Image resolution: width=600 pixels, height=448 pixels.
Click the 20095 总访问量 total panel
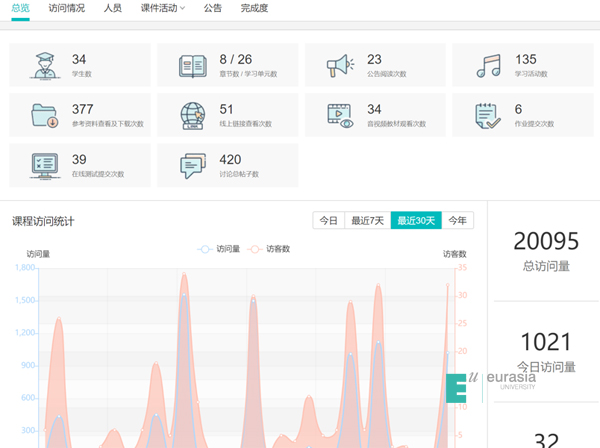point(545,250)
